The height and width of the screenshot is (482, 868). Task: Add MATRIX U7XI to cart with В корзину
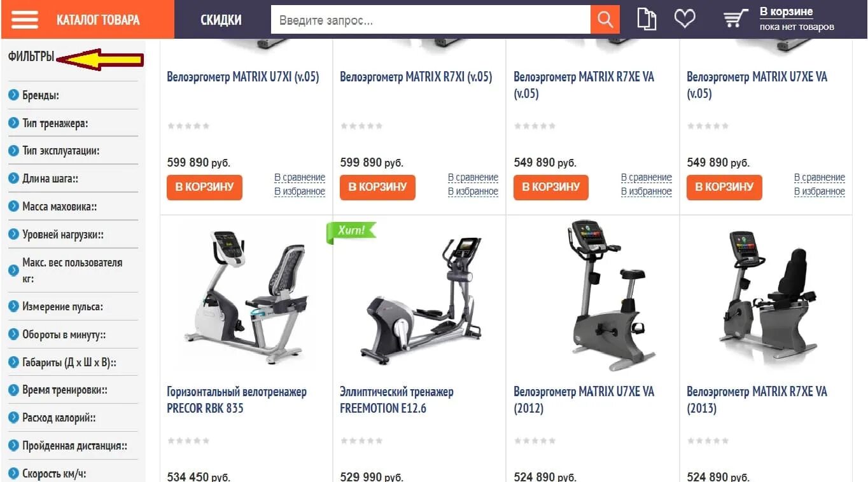pos(204,187)
